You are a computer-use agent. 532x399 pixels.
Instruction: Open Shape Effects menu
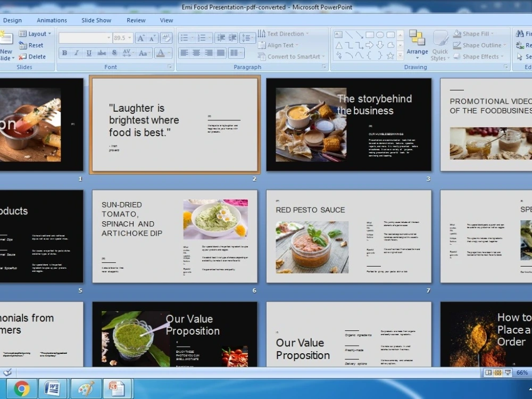(x=478, y=57)
